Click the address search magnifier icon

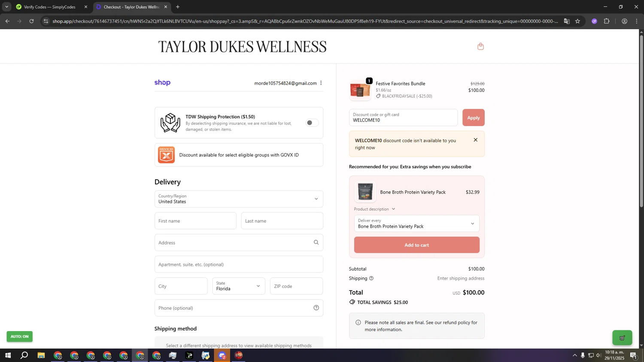316,242
